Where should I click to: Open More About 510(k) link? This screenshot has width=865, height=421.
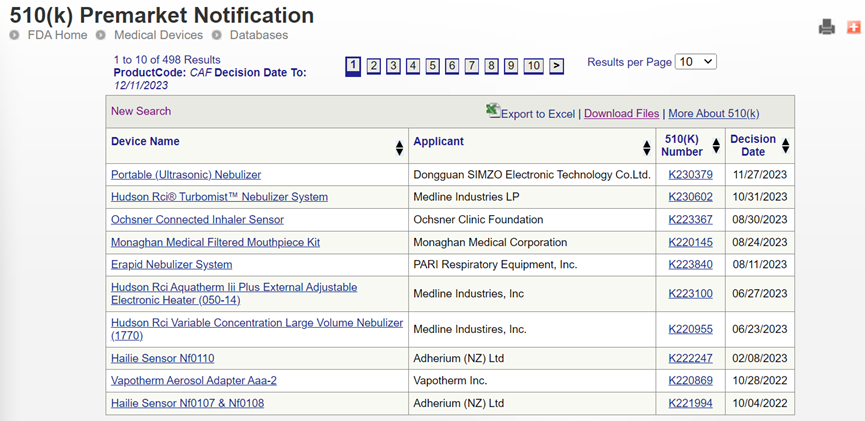click(x=713, y=114)
